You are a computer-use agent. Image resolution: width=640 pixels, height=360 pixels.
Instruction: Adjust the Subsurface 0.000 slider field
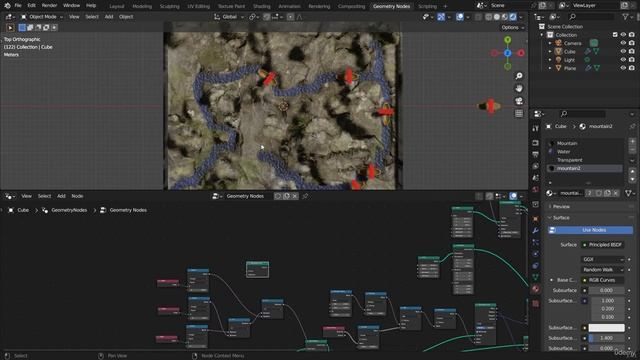[606, 291]
